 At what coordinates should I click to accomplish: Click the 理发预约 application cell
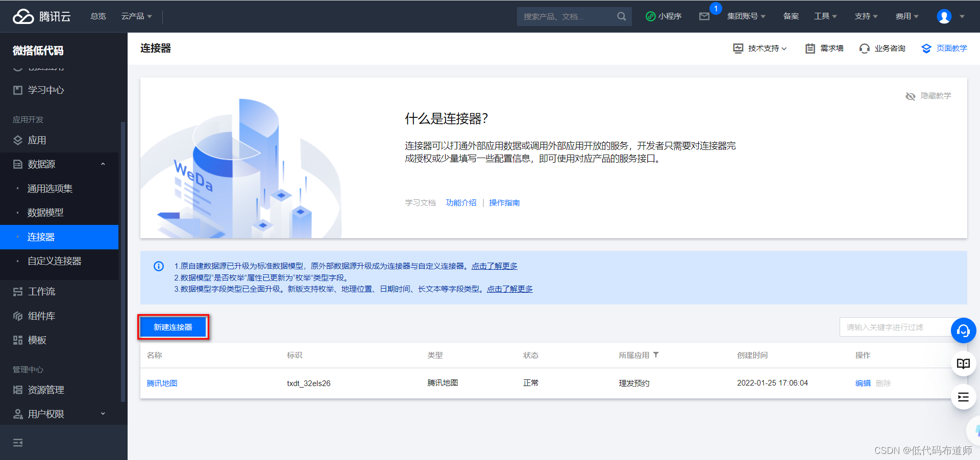point(634,384)
